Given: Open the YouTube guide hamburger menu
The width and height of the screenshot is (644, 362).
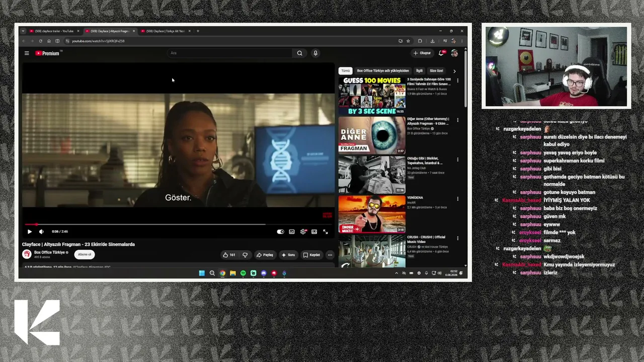Looking at the screenshot, I should [27, 53].
